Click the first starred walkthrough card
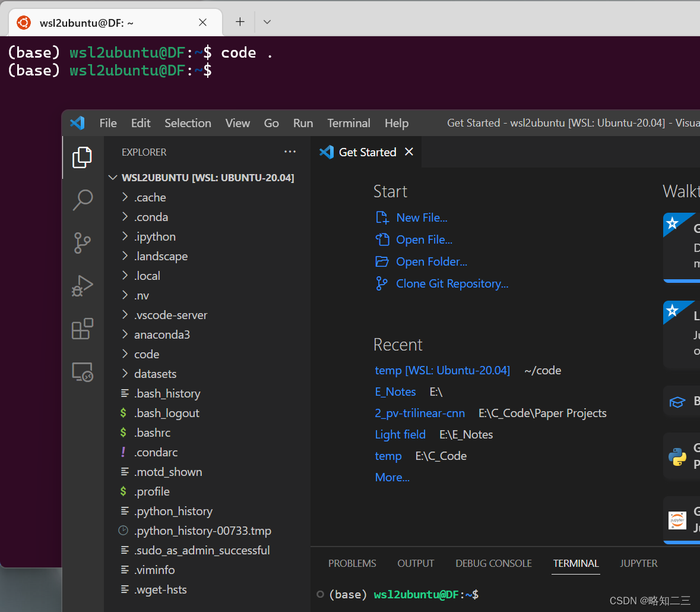This screenshot has height=612, width=700. coord(682,248)
